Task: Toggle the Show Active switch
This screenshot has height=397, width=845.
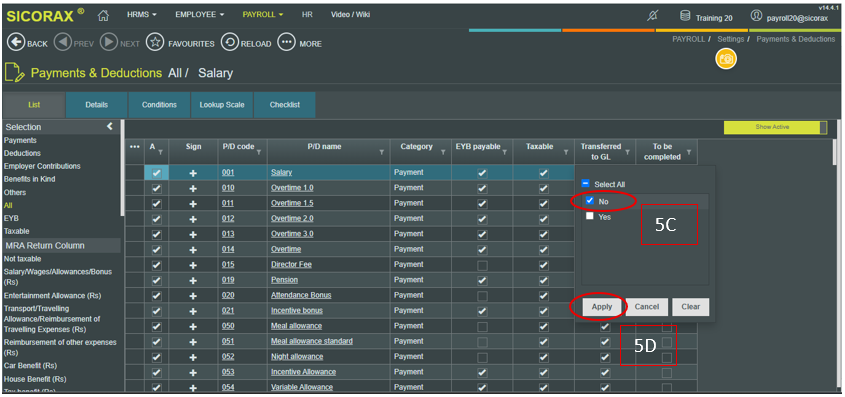Action: [x=775, y=127]
